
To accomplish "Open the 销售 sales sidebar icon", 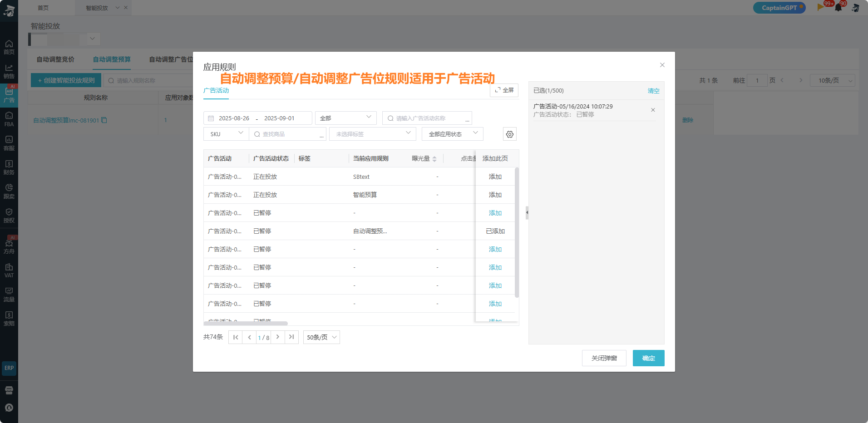I will (x=9, y=71).
